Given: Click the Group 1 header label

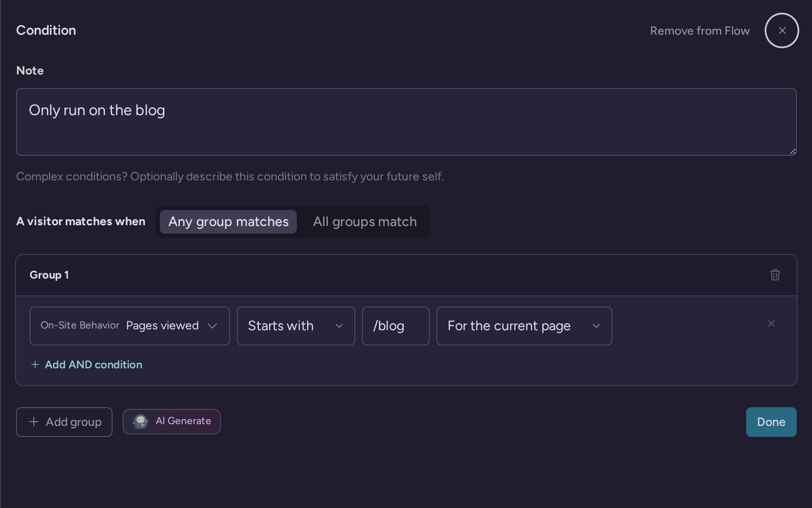Looking at the screenshot, I should coord(49,275).
